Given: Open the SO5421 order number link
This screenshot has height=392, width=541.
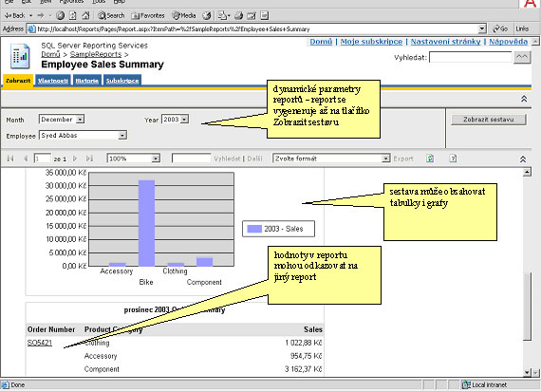Looking at the screenshot, I should click(40, 343).
